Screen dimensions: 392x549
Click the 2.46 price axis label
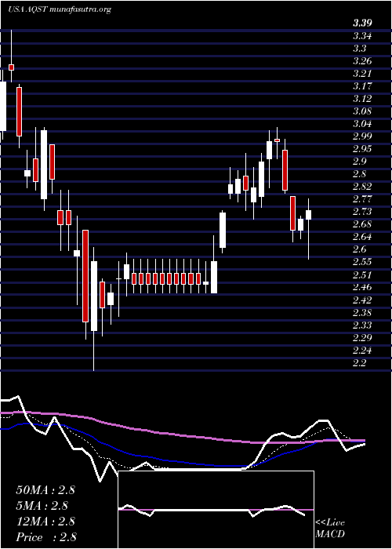[362, 288]
